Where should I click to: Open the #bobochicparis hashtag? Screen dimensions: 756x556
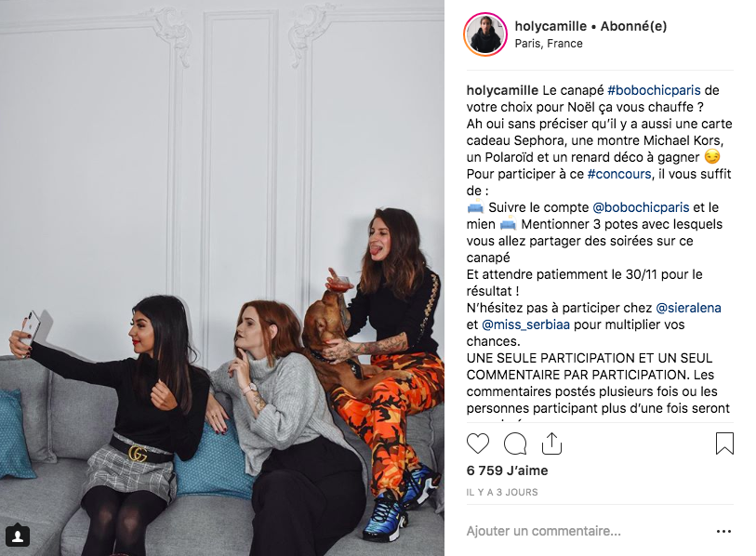(x=655, y=90)
